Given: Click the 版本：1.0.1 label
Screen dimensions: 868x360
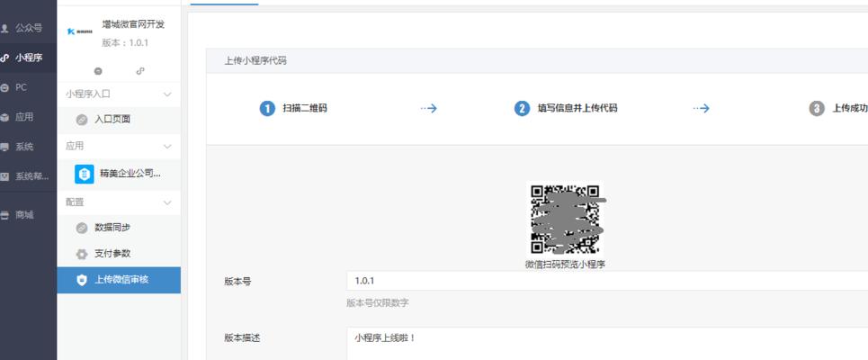Looking at the screenshot, I should (125, 43).
